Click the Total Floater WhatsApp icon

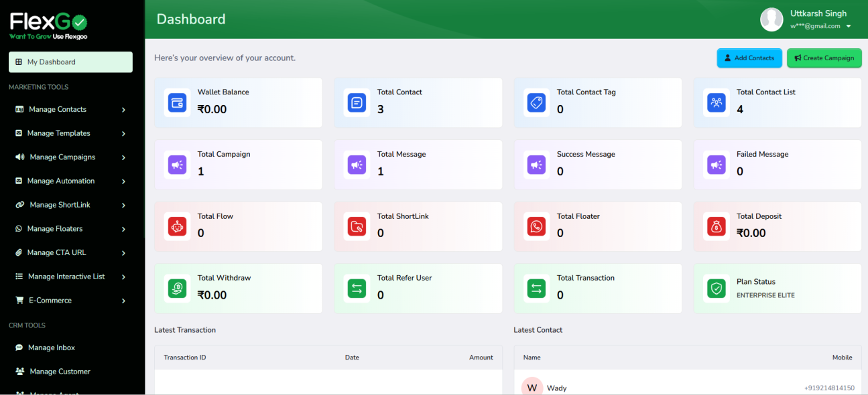536,227
